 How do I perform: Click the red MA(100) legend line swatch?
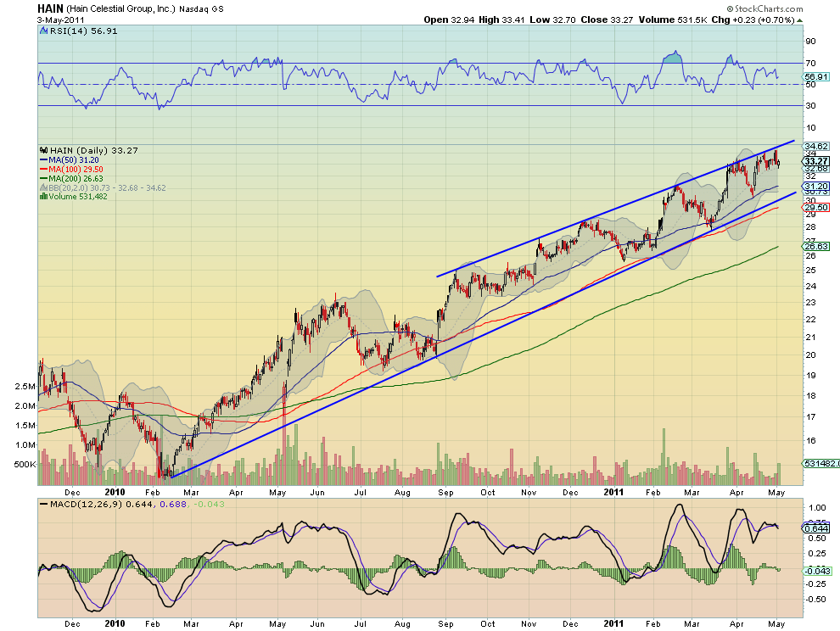tap(44, 170)
